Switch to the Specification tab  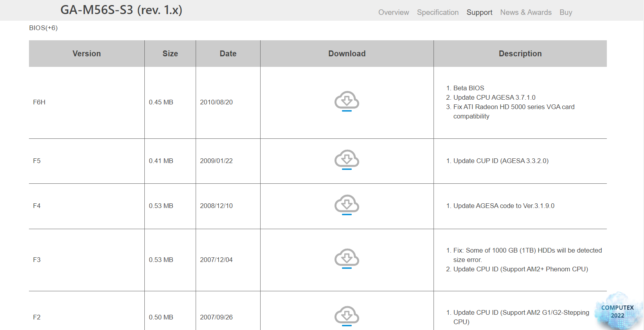[438, 13]
